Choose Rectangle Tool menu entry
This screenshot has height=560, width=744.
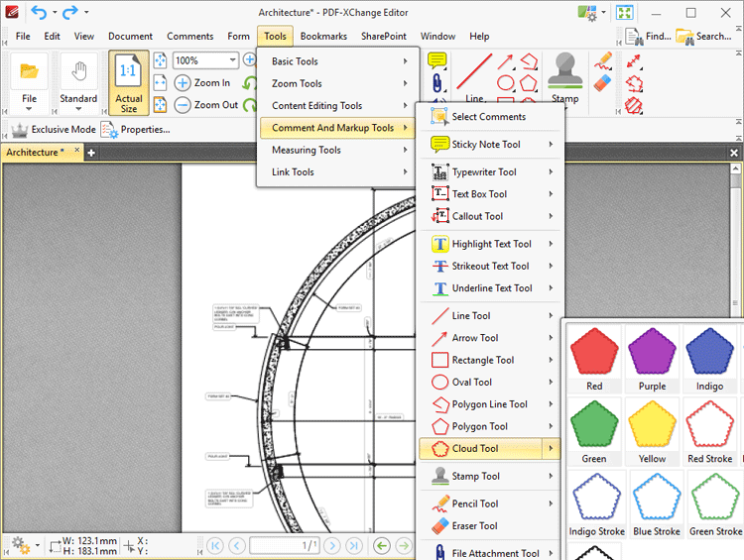(490, 360)
